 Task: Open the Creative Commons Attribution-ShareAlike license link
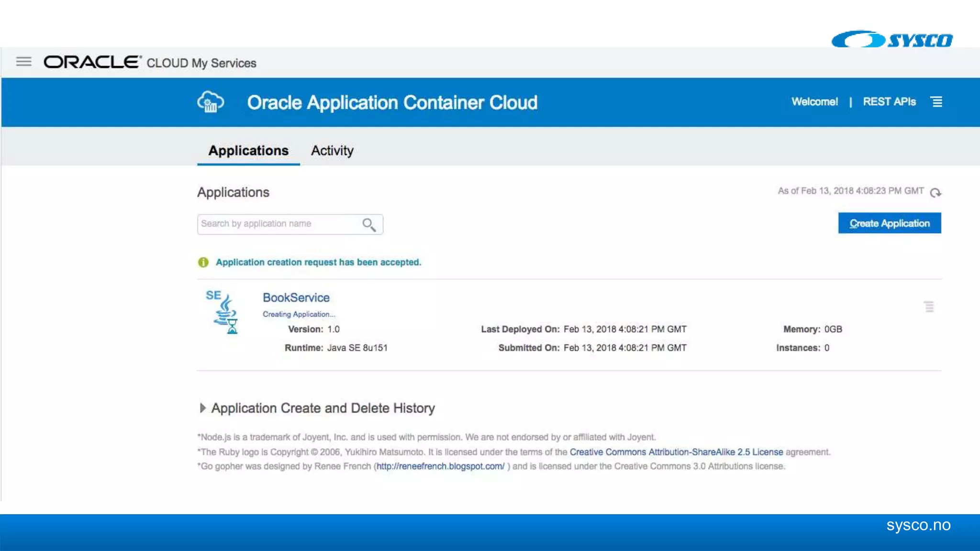point(676,452)
